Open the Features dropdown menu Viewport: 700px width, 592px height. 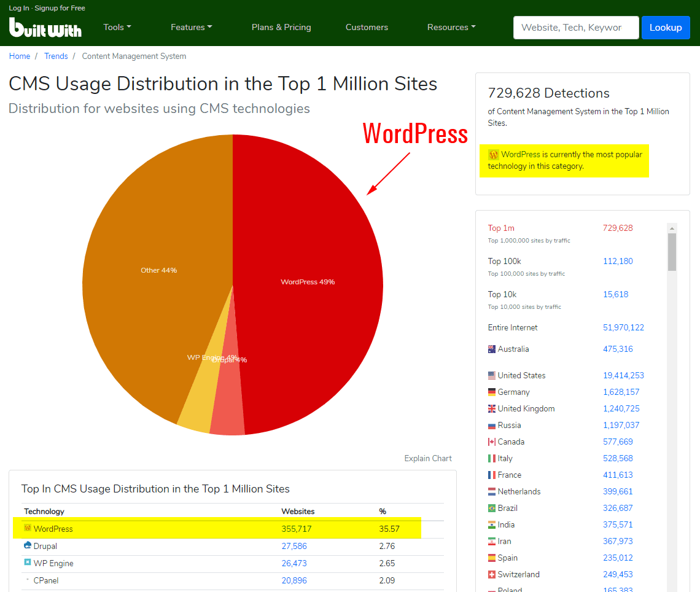[x=192, y=27]
